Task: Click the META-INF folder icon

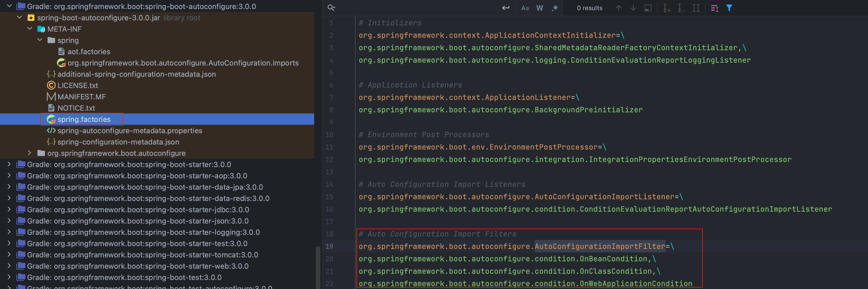Action: 41,29
